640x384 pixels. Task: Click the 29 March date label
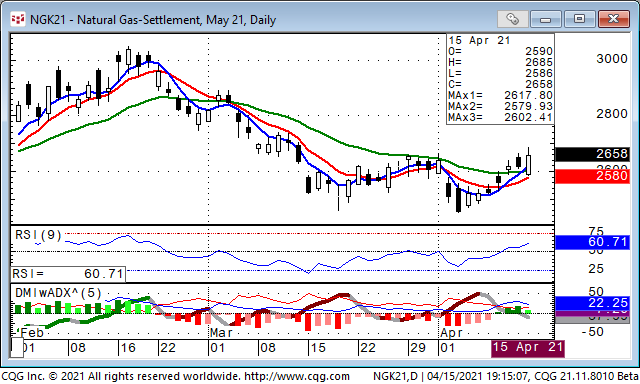click(x=418, y=348)
